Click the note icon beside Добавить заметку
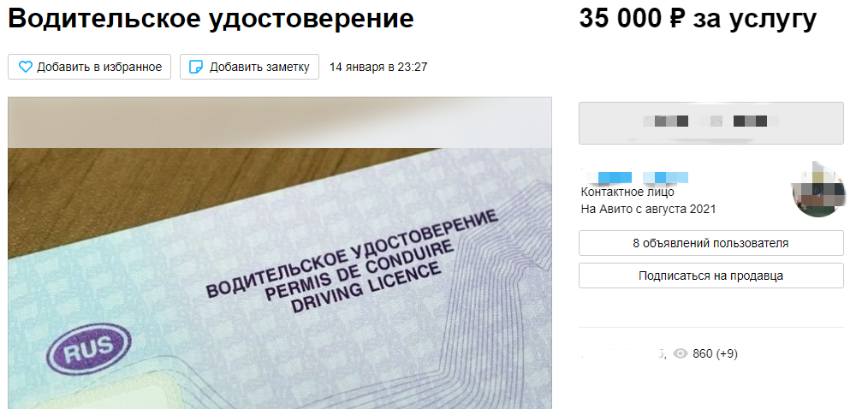This screenshot has width=868, height=409. (196, 67)
